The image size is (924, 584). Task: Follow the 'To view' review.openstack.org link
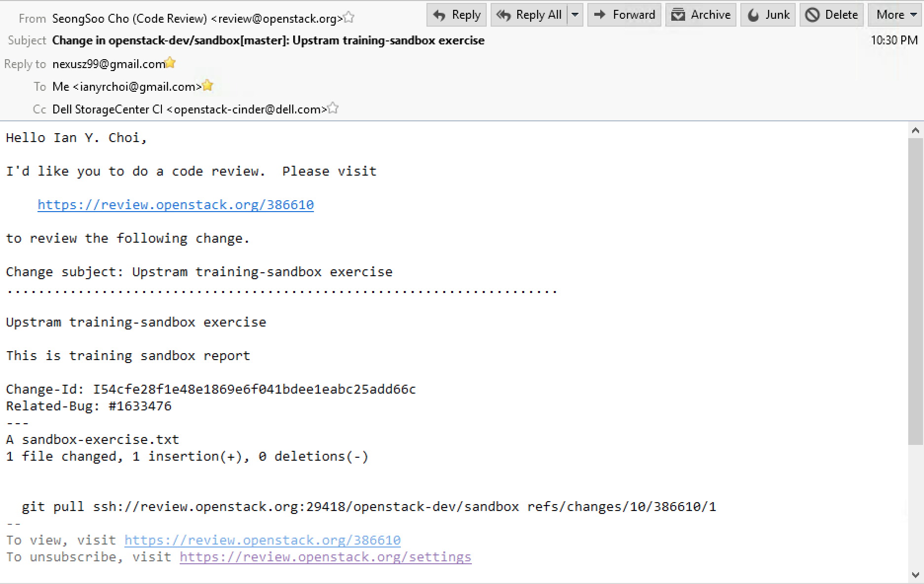(x=262, y=540)
